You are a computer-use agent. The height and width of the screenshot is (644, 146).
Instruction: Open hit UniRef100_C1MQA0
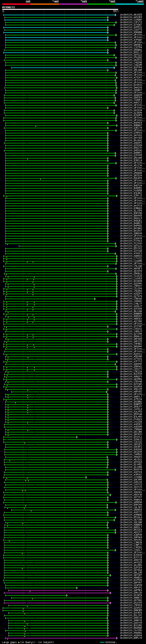tap(131, 20)
